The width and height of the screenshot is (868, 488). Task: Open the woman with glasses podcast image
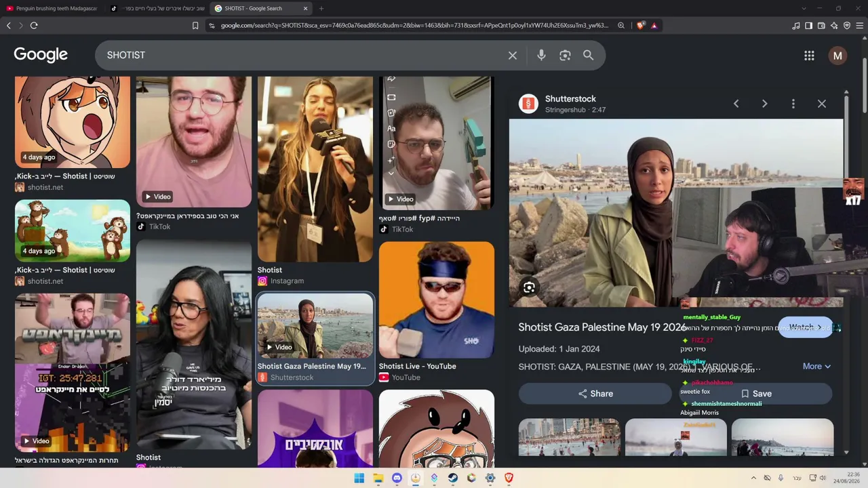click(x=194, y=344)
